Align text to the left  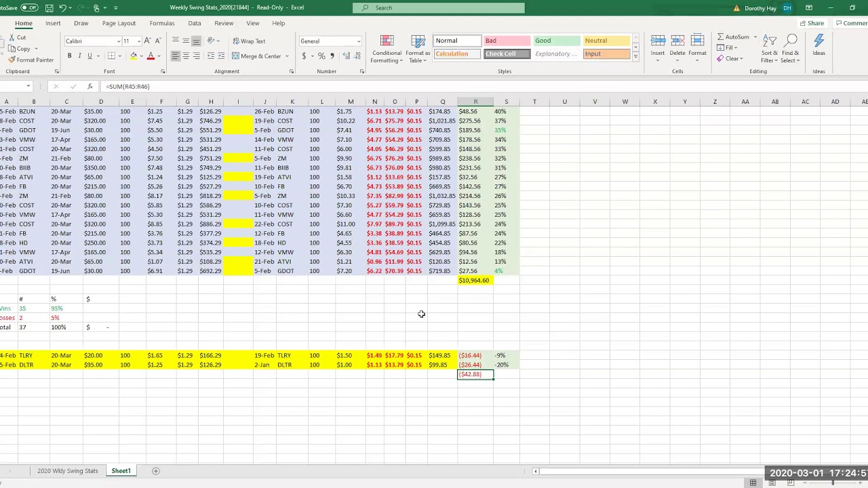pyautogui.click(x=176, y=56)
